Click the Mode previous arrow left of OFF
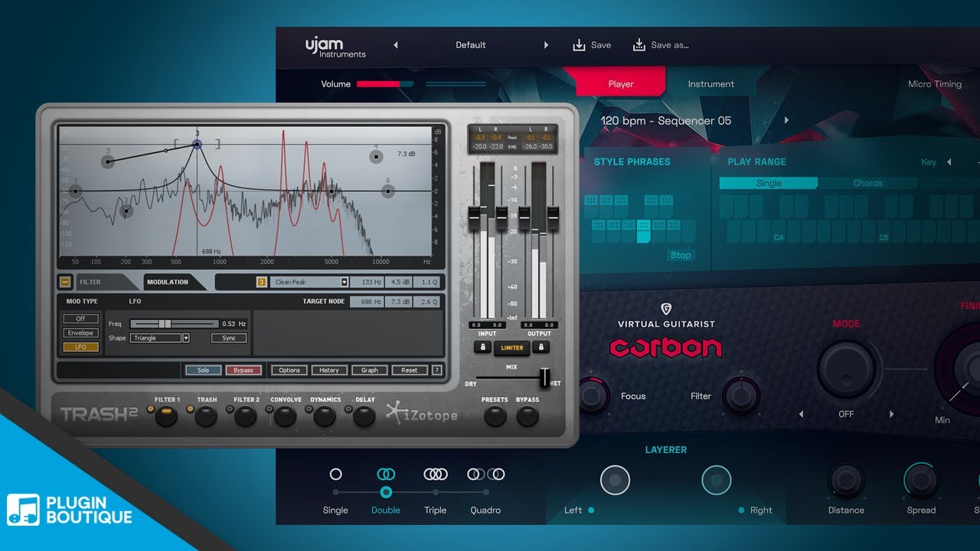This screenshot has height=551, width=980. [802, 414]
